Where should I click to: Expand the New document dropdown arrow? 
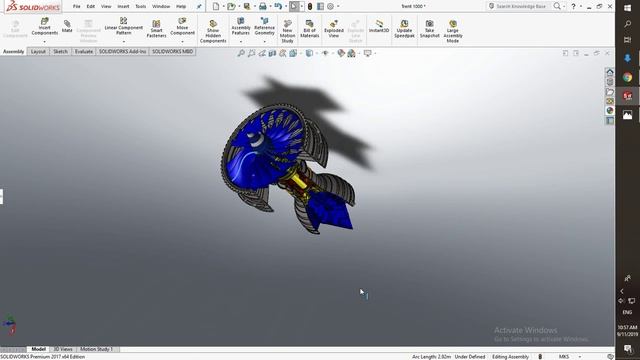click(223, 6)
